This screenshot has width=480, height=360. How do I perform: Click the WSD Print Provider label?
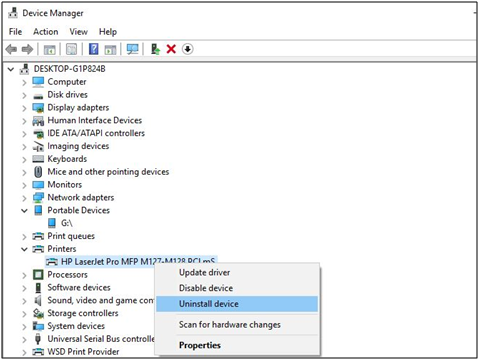pyautogui.click(x=83, y=352)
